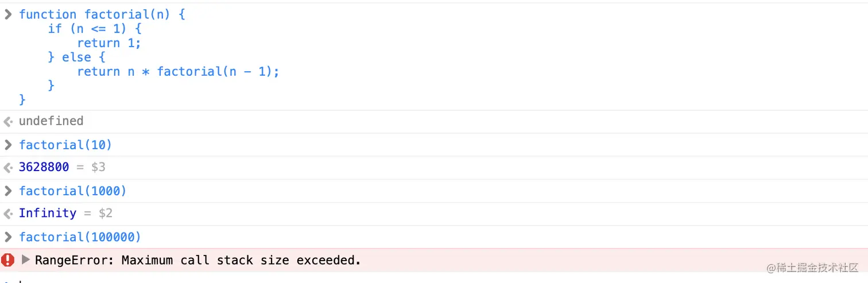Viewport: 868px width, 283px height.
Task: Click the Infinity result value
Action: click(x=48, y=214)
